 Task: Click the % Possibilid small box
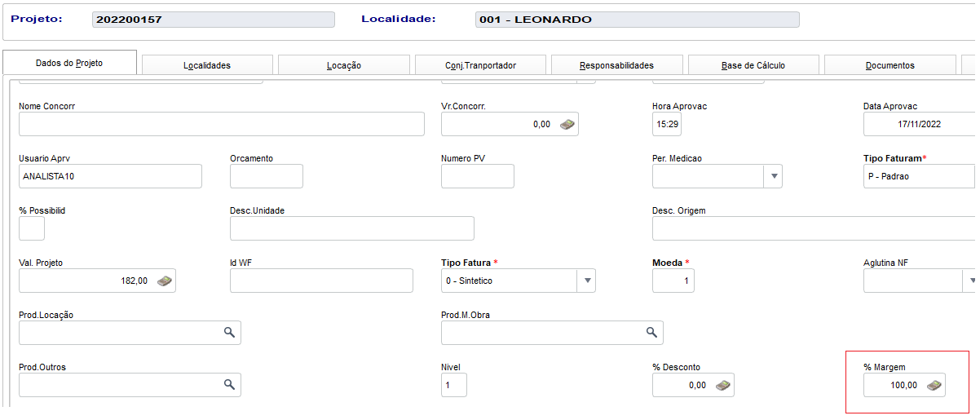32,228
